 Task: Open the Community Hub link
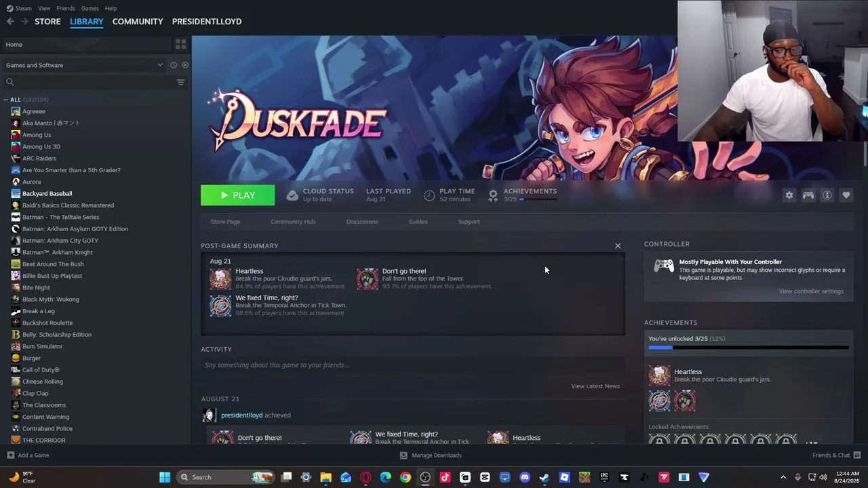(293, 222)
